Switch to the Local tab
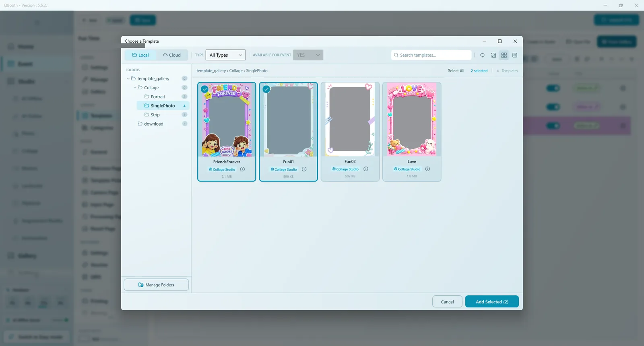Screen dimensions: 644x346 [140, 55]
